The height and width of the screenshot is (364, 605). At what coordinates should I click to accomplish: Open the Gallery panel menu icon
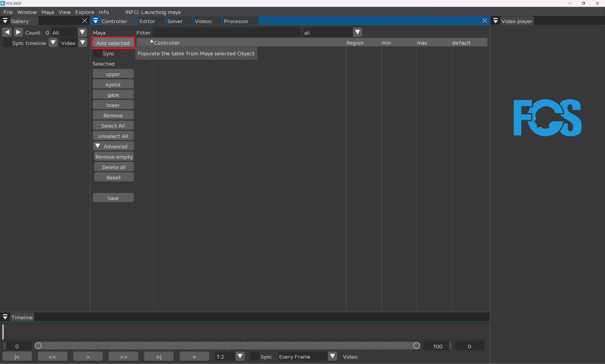[x=5, y=21]
